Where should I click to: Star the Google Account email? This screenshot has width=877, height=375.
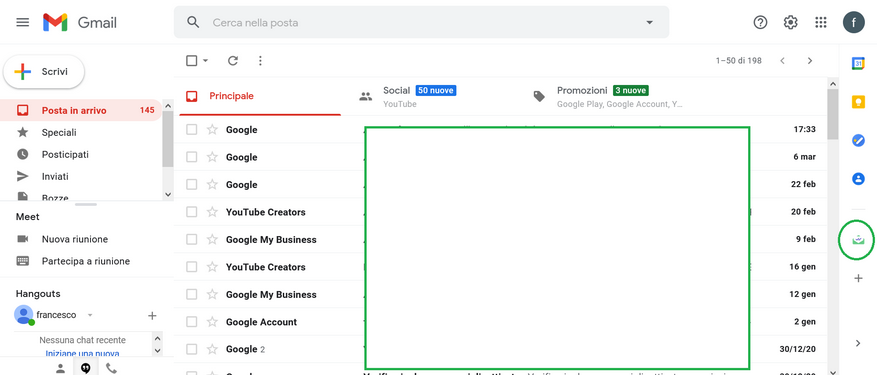coord(212,322)
